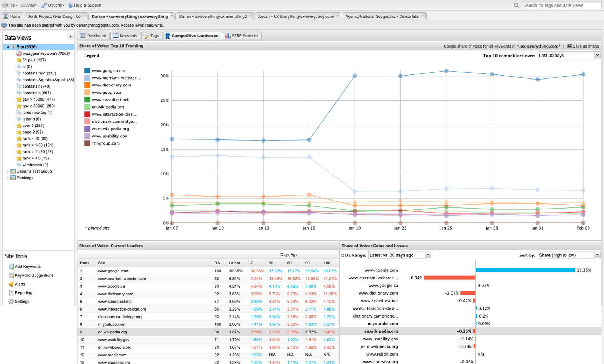Screen dimensions: 604x364
Task: Click the tag icon next to ai (0)
Action: [x=19, y=66]
